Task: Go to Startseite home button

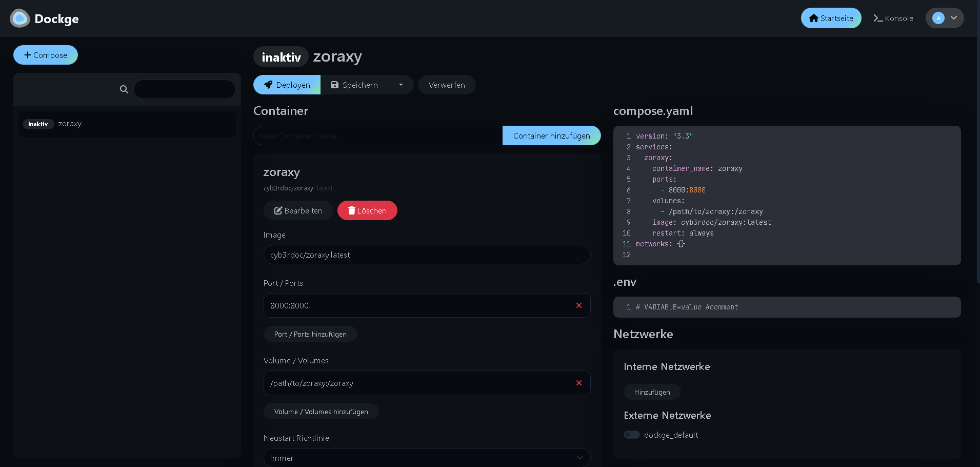Action: point(831,18)
